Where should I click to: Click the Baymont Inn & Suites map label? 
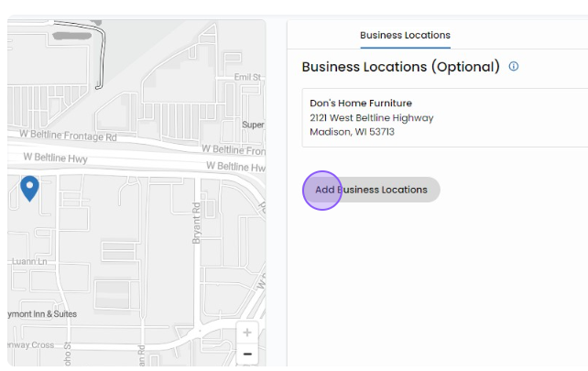(41, 313)
